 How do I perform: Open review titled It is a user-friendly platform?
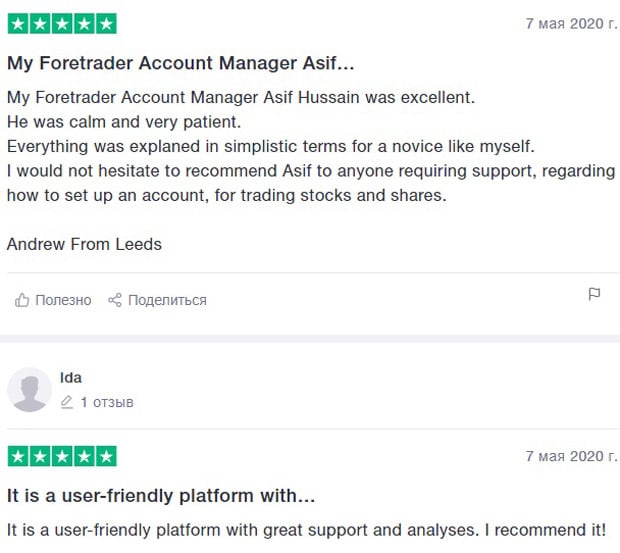click(x=161, y=496)
